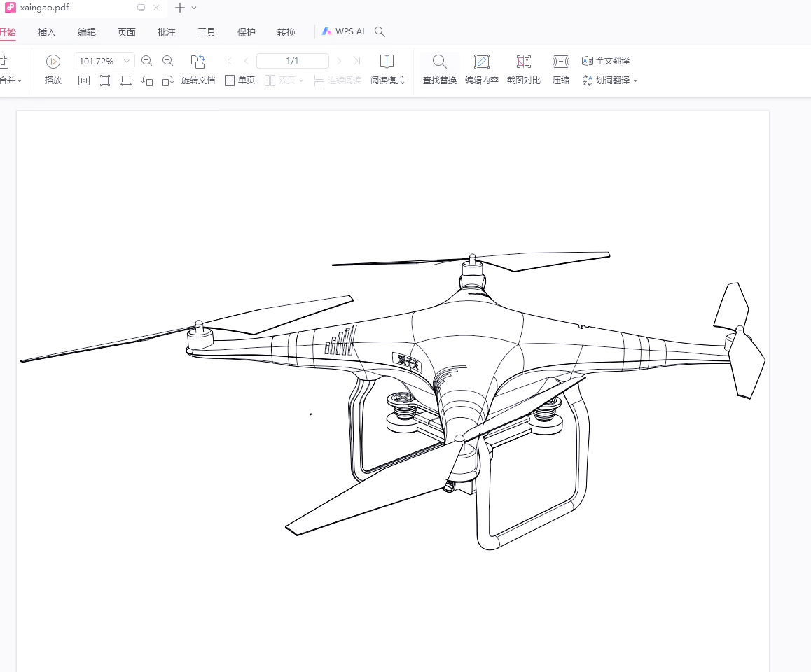Open Screenshot Compare (截图对比) tool

pos(523,62)
